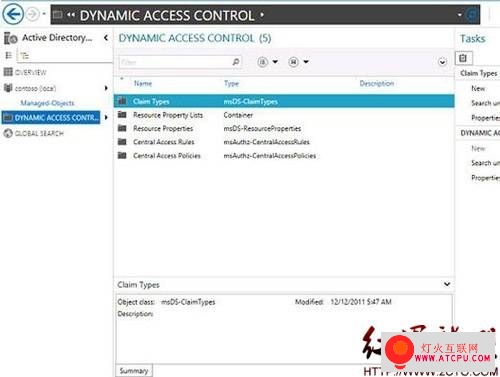
Task: Click the second round icon in filter bar
Action: click(x=293, y=62)
